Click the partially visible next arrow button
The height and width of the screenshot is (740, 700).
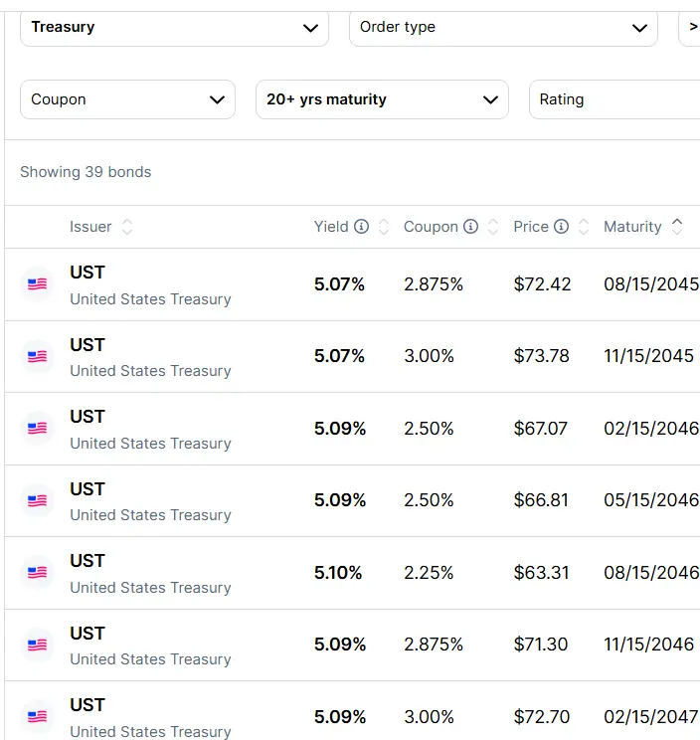pos(690,28)
